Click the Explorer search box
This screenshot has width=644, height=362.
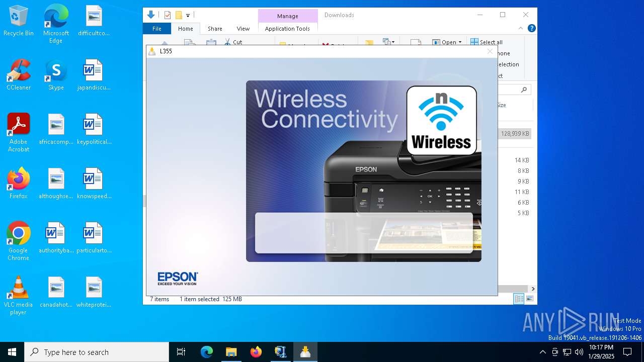point(513,89)
